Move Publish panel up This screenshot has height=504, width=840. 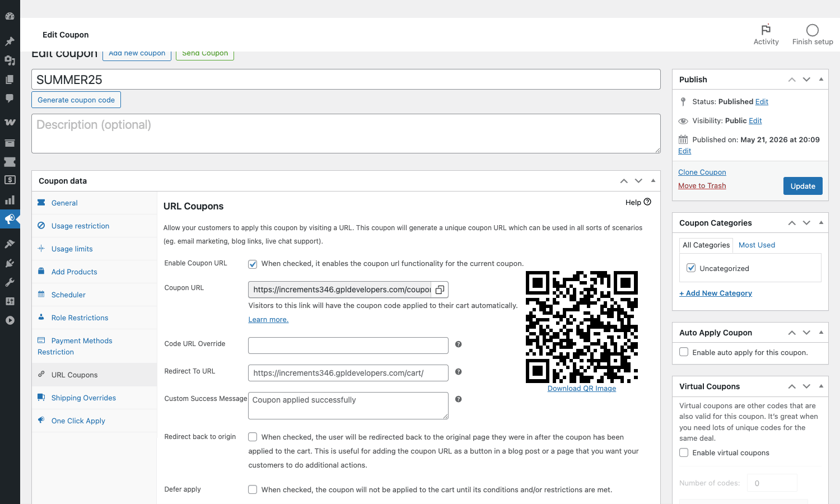click(x=792, y=80)
